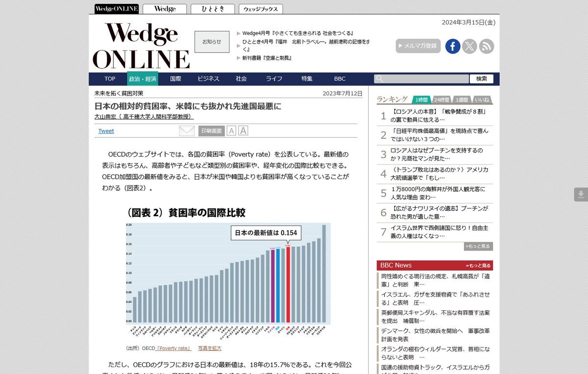This screenshot has width=588, height=374.
Task: Open the RSS feed icon
Action: 486,46
